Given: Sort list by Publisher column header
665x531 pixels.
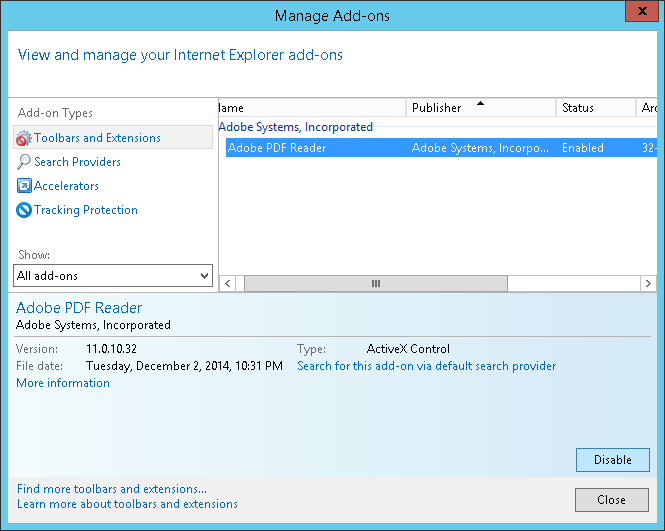Looking at the screenshot, I should (481, 108).
